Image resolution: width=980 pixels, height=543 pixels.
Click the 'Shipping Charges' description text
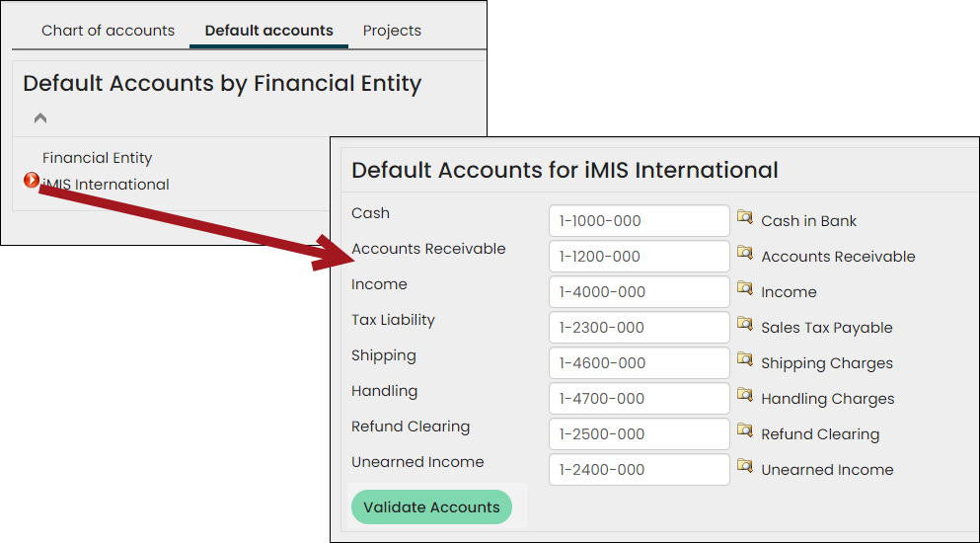[827, 363]
